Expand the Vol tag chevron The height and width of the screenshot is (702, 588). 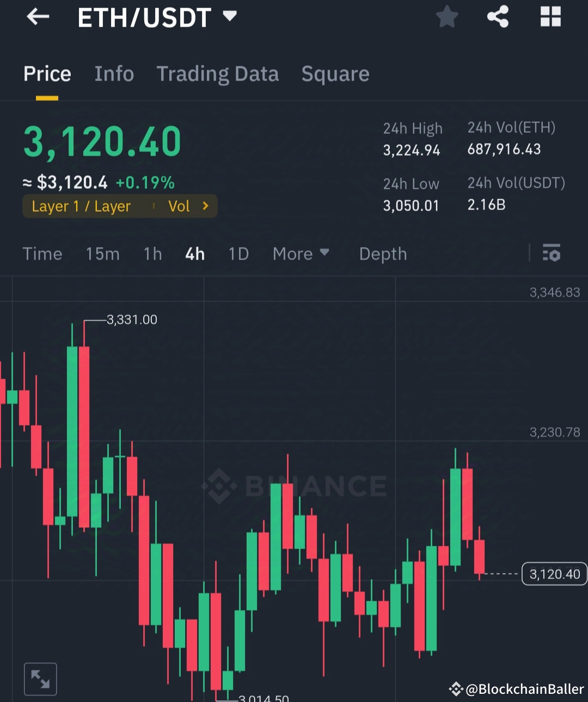click(x=205, y=206)
